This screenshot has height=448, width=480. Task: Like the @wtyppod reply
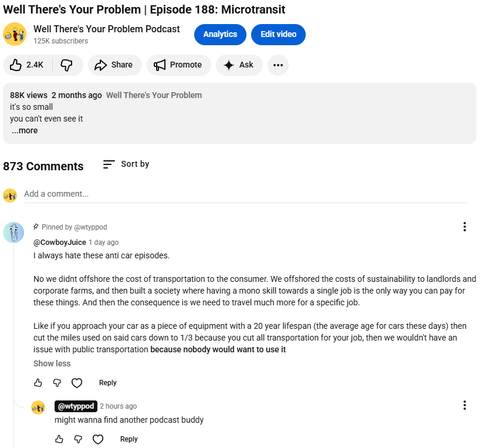[x=59, y=439]
